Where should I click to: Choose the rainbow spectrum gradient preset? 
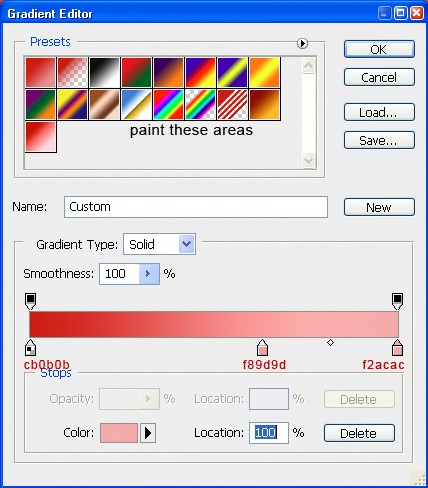pos(168,104)
